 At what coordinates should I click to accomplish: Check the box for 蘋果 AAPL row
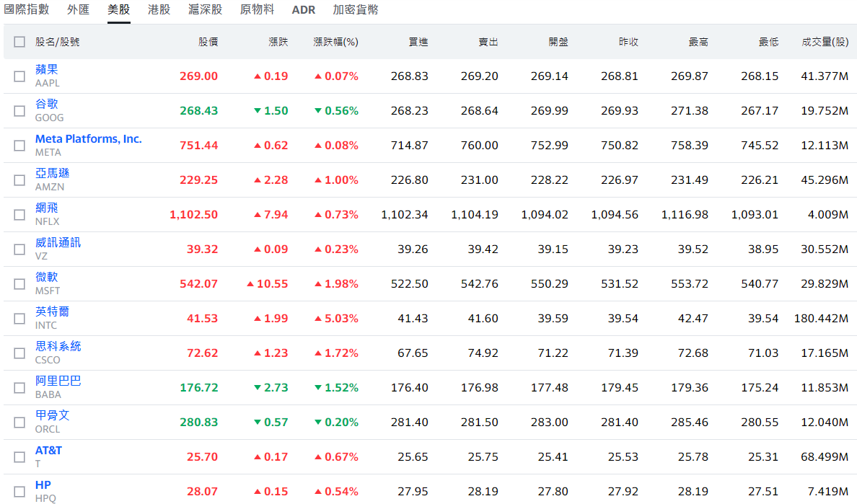pyautogui.click(x=19, y=76)
